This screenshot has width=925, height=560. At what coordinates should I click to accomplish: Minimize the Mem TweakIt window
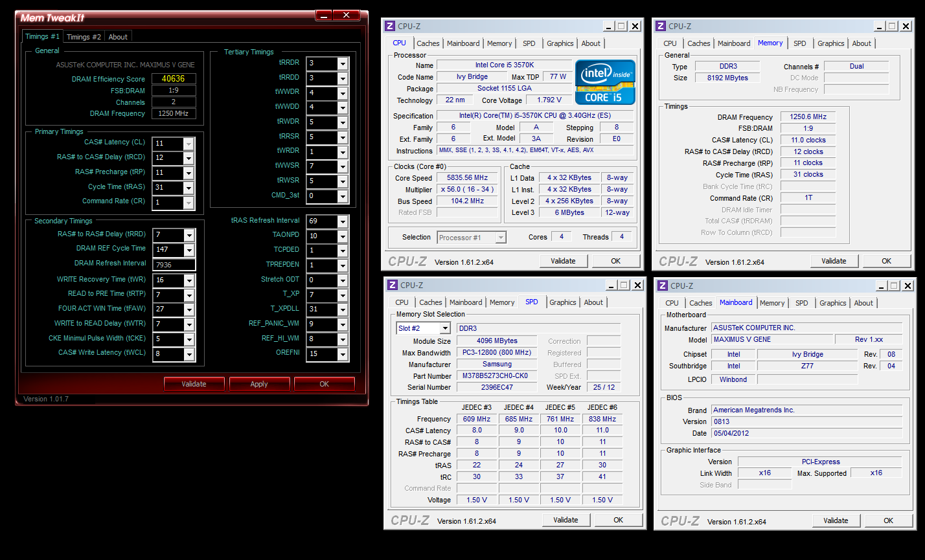tap(324, 15)
